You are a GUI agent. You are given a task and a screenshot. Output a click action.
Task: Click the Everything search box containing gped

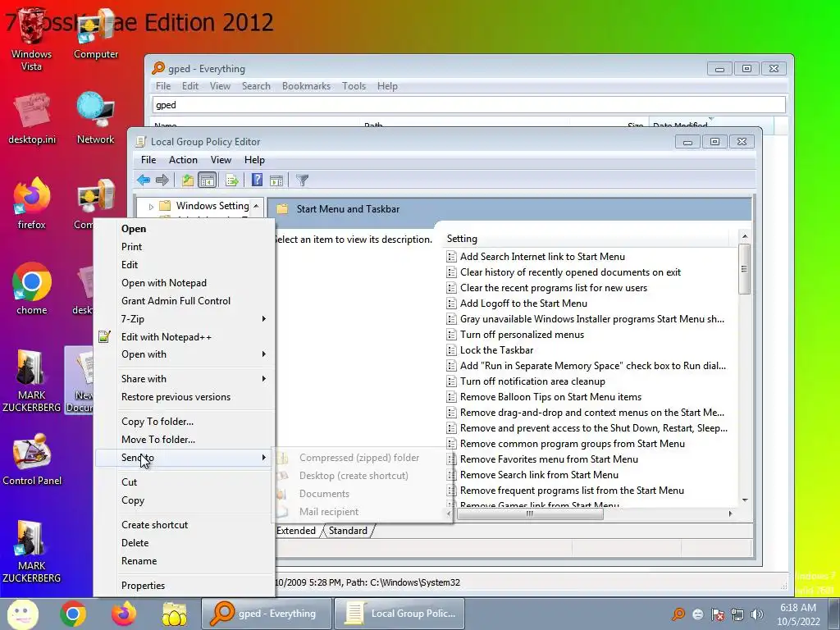468,105
